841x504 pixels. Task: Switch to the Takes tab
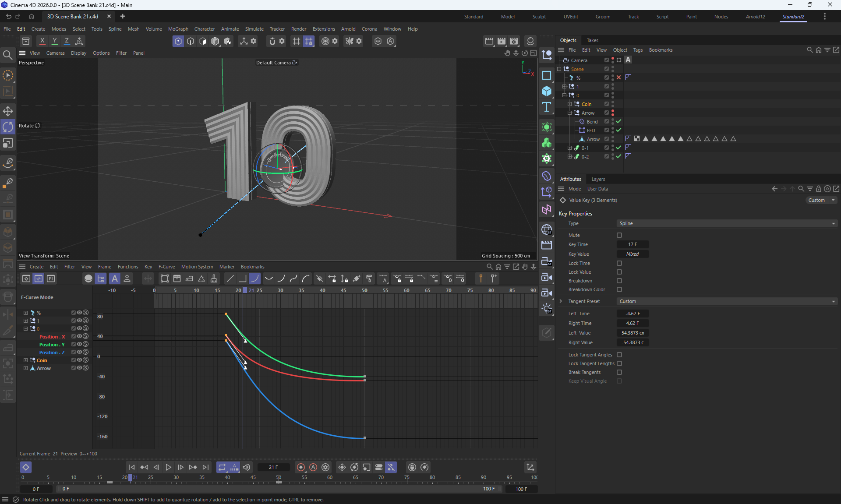[592, 40]
